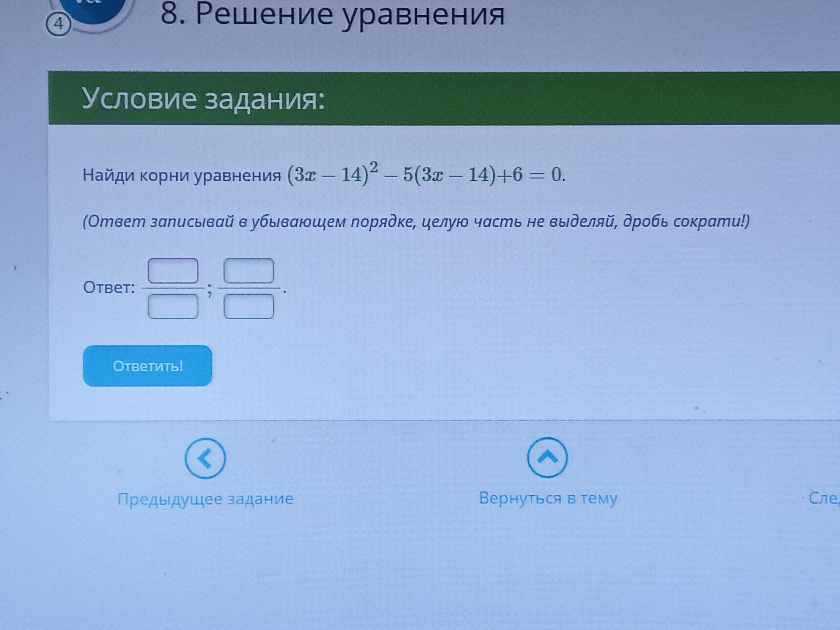
Task: Open the Предыдущее задание link
Action: click(x=205, y=499)
